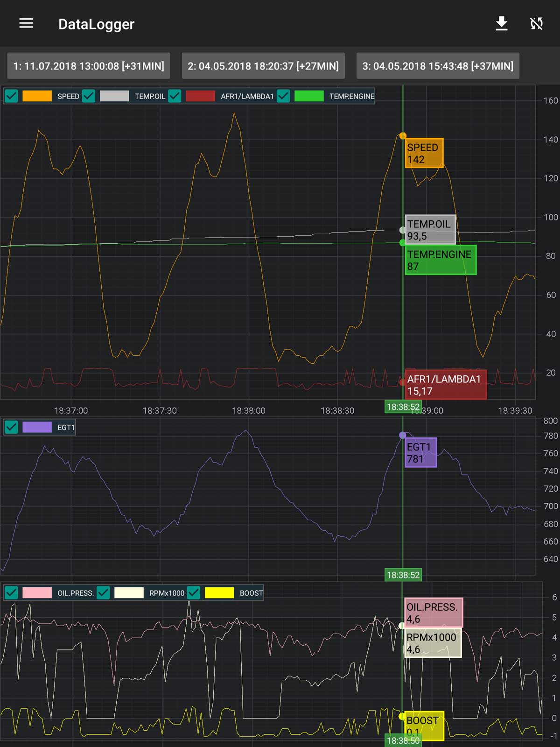Screen dimensions: 560x747
Task: Click the 18:37:00 time axis label
Action: [x=71, y=410]
